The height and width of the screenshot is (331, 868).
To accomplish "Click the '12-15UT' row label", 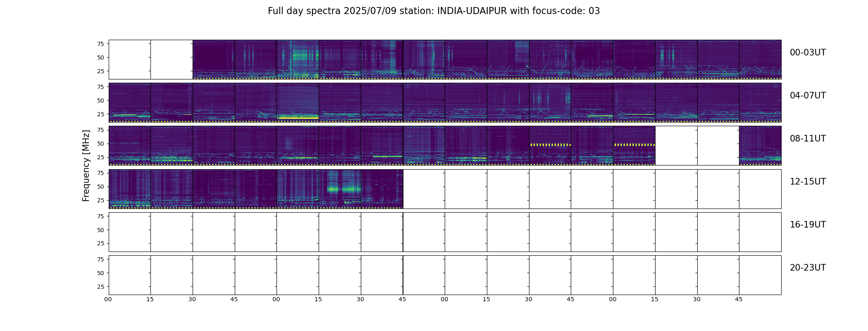I will point(808,182).
